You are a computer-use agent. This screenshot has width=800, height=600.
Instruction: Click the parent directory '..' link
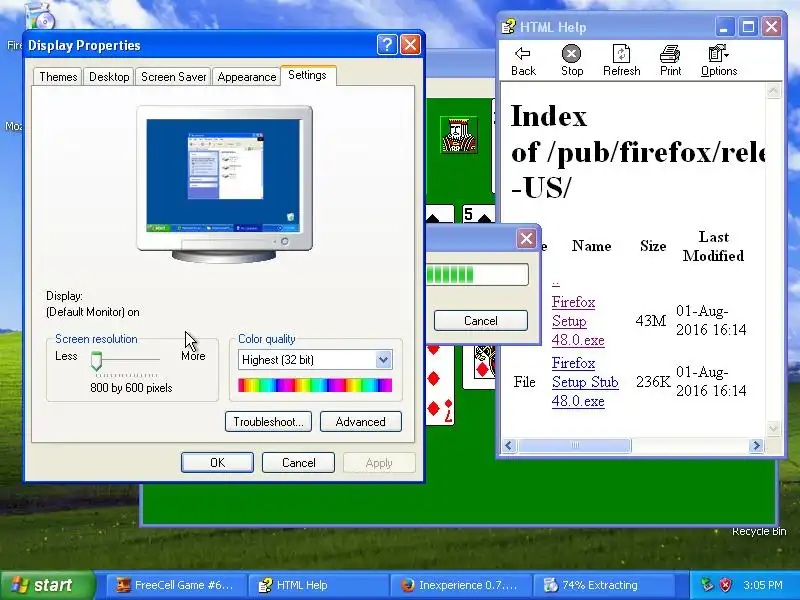coord(556,282)
